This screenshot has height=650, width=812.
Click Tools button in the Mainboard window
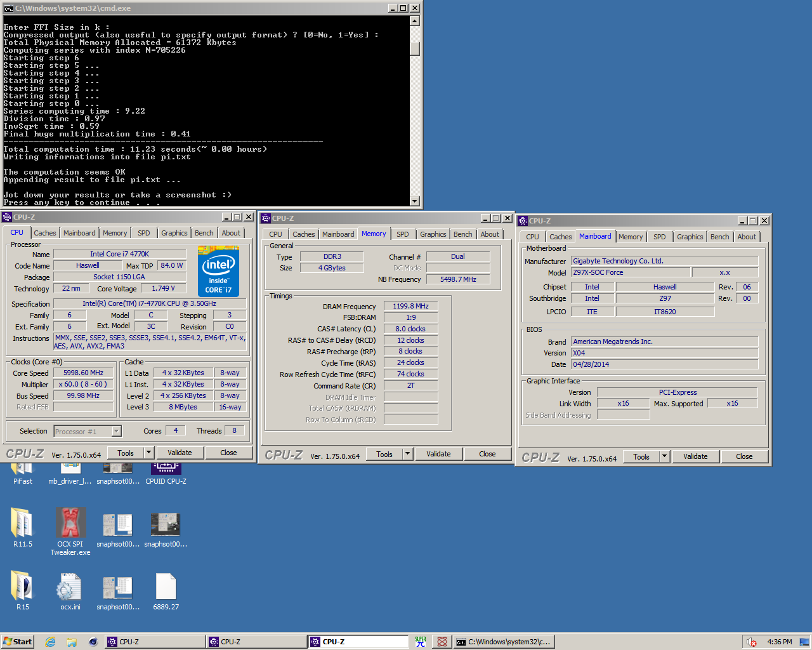[641, 456]
